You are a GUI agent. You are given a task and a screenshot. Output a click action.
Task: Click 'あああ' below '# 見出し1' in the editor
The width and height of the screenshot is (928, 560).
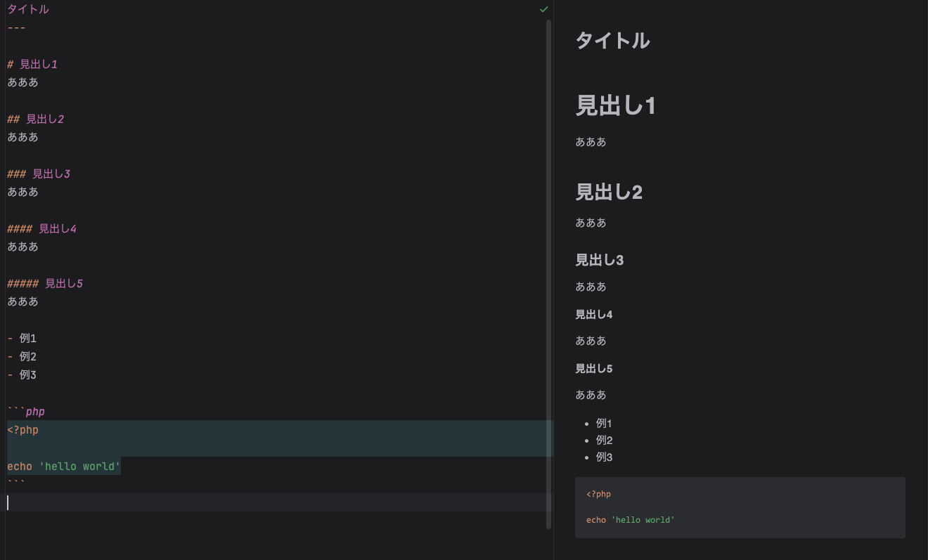pos(23,83)
